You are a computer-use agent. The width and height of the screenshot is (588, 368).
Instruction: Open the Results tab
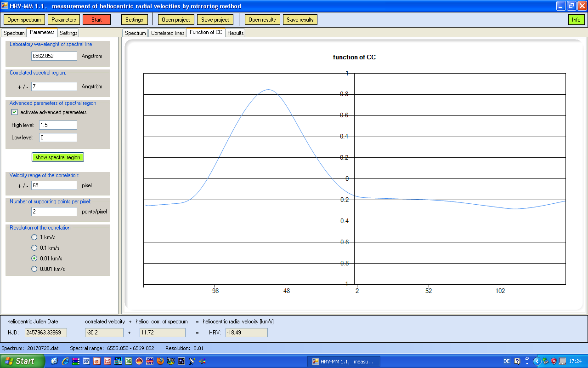pos(235,33)
